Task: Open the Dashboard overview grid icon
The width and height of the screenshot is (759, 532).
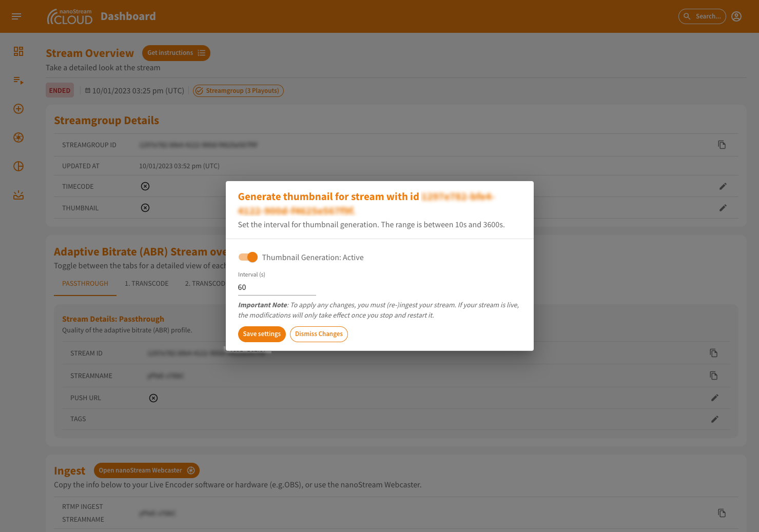Action: (18, 52)
